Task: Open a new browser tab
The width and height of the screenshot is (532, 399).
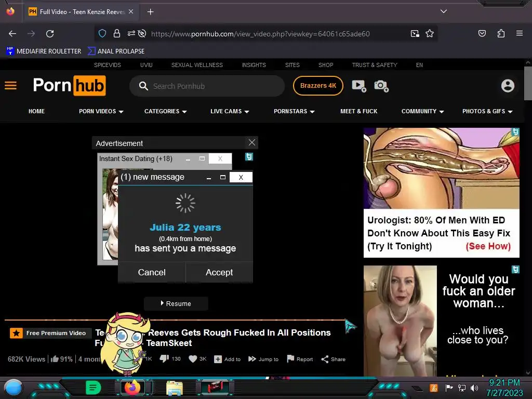Action: coord(150,12)
